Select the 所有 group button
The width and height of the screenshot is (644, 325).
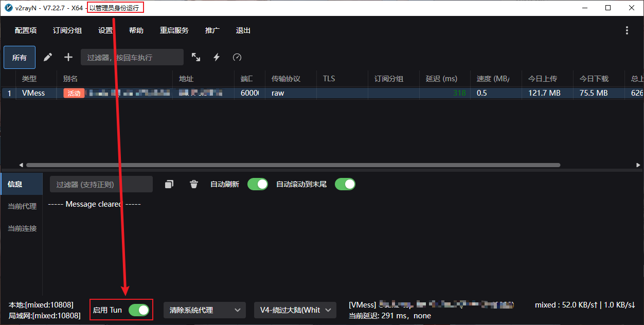coord(20,57)
